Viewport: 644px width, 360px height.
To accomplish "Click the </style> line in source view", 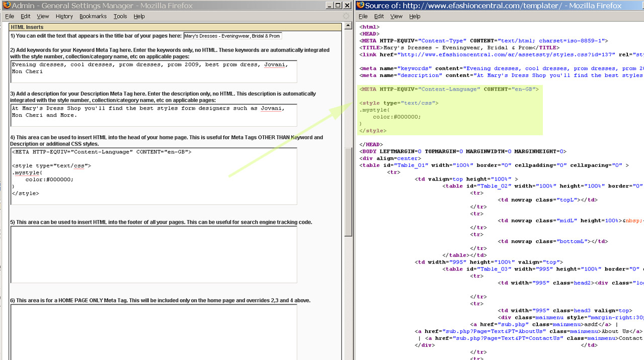I will 373,130.
